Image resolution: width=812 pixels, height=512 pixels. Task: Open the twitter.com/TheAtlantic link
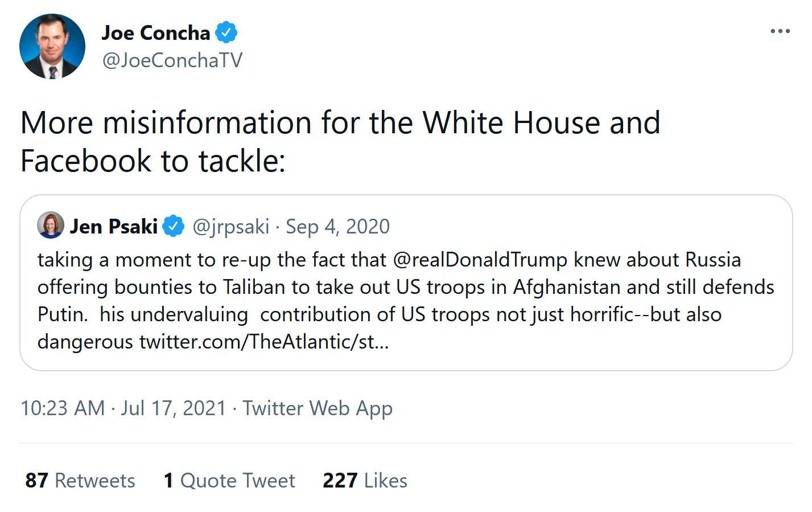[x=262, y=342]
